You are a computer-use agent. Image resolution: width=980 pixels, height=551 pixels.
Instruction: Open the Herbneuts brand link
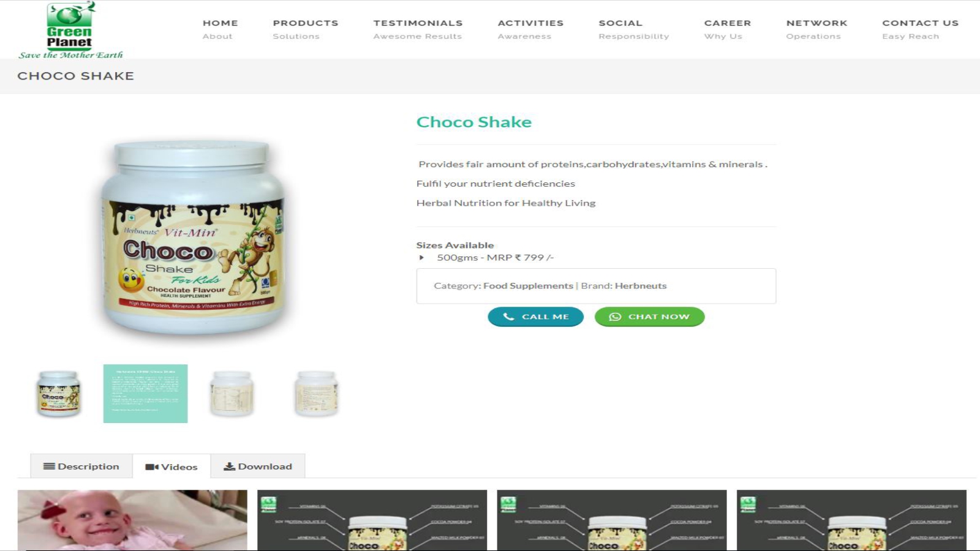(x=641, y=286)
